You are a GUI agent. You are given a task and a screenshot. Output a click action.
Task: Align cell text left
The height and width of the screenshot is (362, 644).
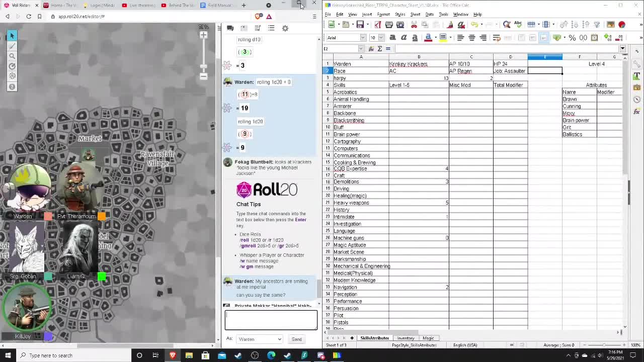point(460,38)
